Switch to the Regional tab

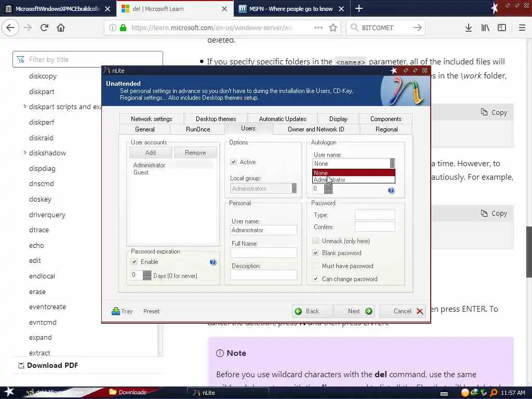click(x=387, y=129)
